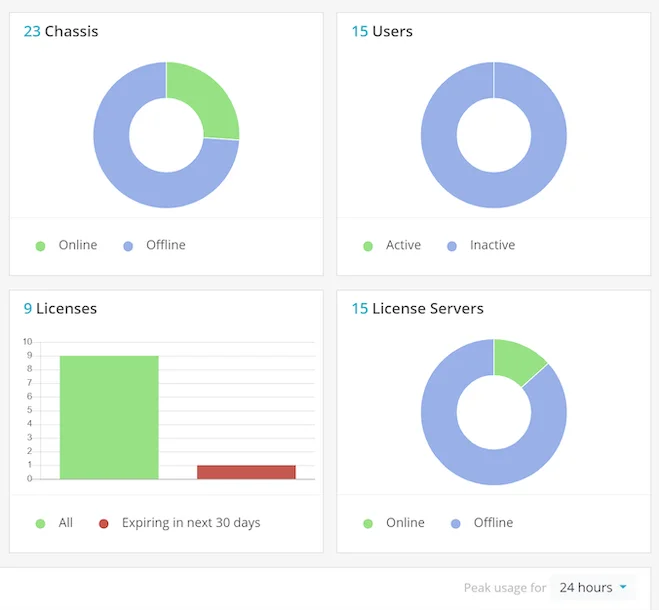Click the green Online legend dot under Chassis
659x610 pixels.
[40, 246]
